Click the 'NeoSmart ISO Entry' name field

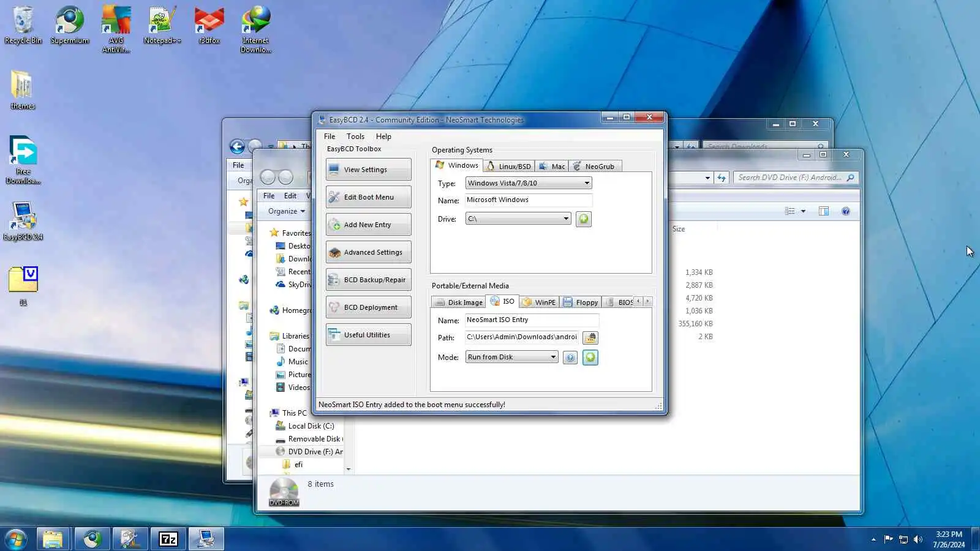point(532,320)
